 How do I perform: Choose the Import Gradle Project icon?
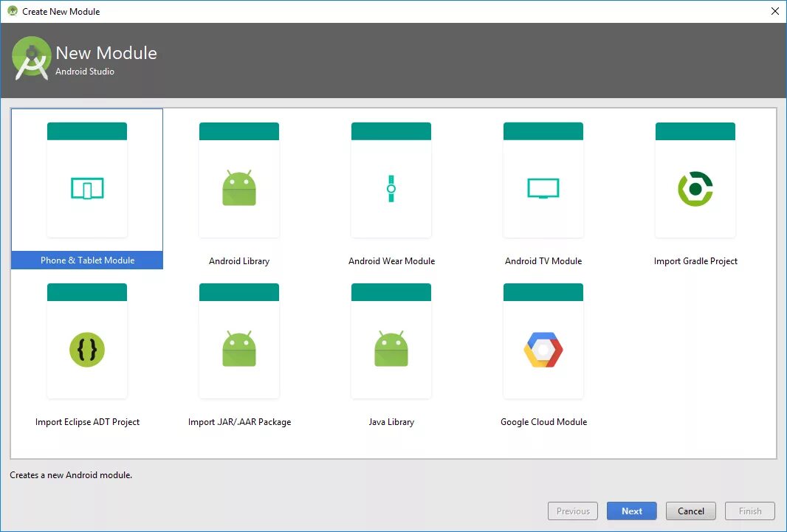(x=695, y=189)
